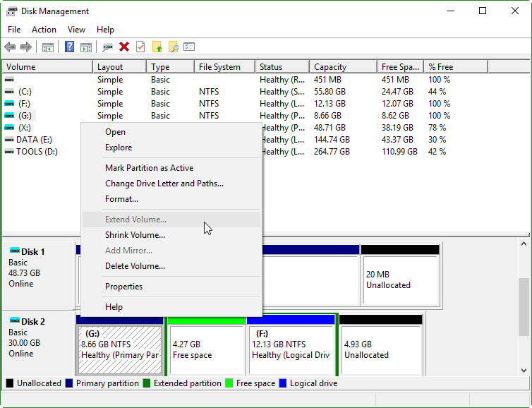Image resolution: width=532 pixels, height=408 pixels.
Task: Click the blue Help question-mark toolbar icon
Action: click(x=70, y=47)
